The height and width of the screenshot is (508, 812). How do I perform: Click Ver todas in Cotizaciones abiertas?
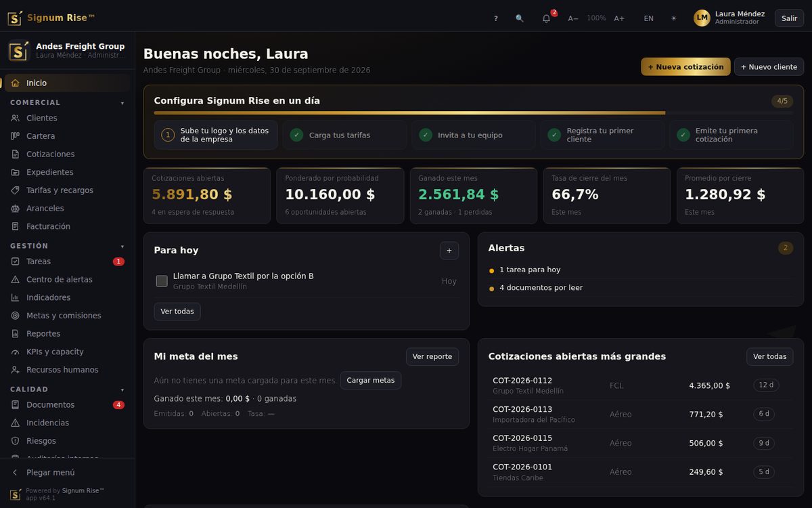pyautogui.click(x=770, y=357)
